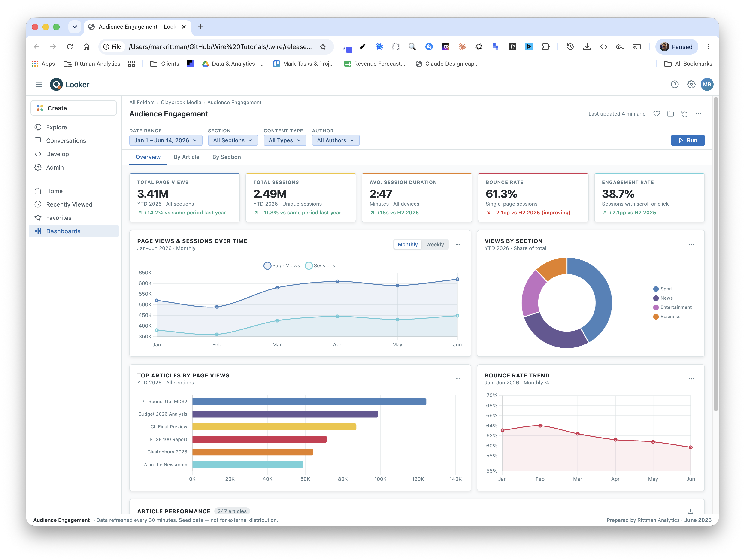Bookmark this page with the star icon
745x560 pixels.
click(x=323, y=46)
